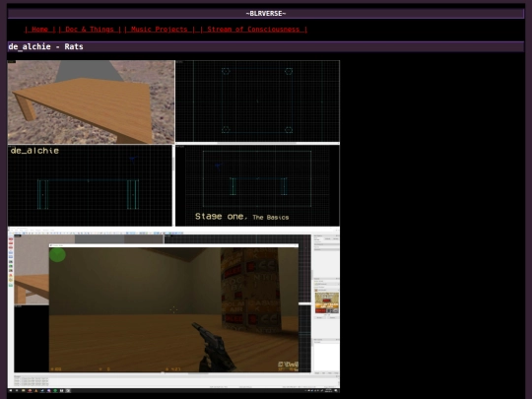Open the 'Stage one, The Basics' editor image
The width and height of the screenshot is (532, 399).
pyautogui.click(x=173, y=143)
